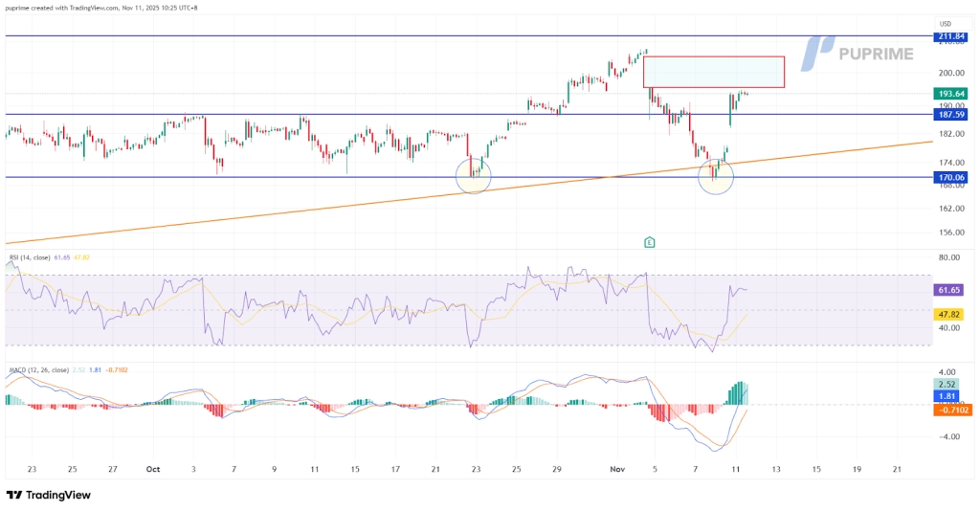Select the circle drawing near Oct 23 low
This screenshot has height=511, width=980.
click(x=475, y=176)
